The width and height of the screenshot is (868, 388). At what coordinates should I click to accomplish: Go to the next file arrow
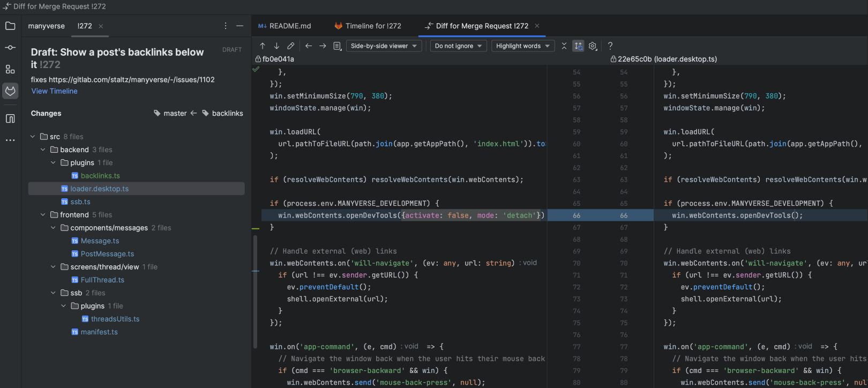coord(323,46)
